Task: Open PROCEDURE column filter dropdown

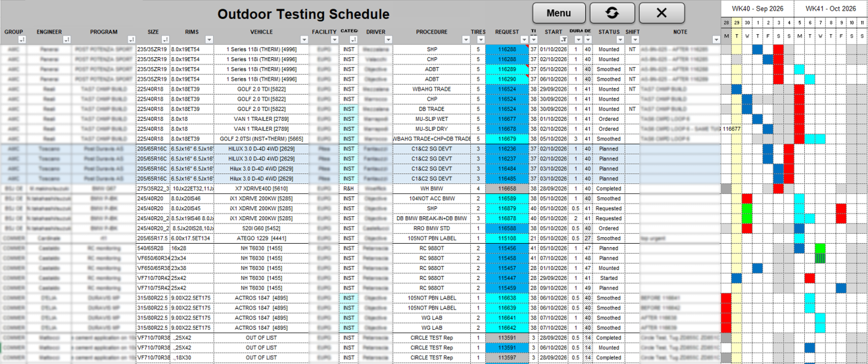Action: tap(466, 40)
